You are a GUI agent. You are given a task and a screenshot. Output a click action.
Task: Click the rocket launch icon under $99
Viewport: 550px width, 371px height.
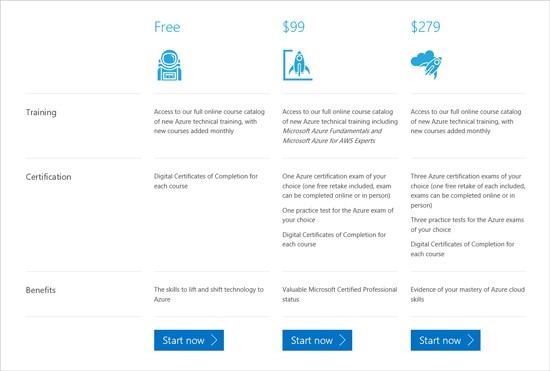click(297, 65)
